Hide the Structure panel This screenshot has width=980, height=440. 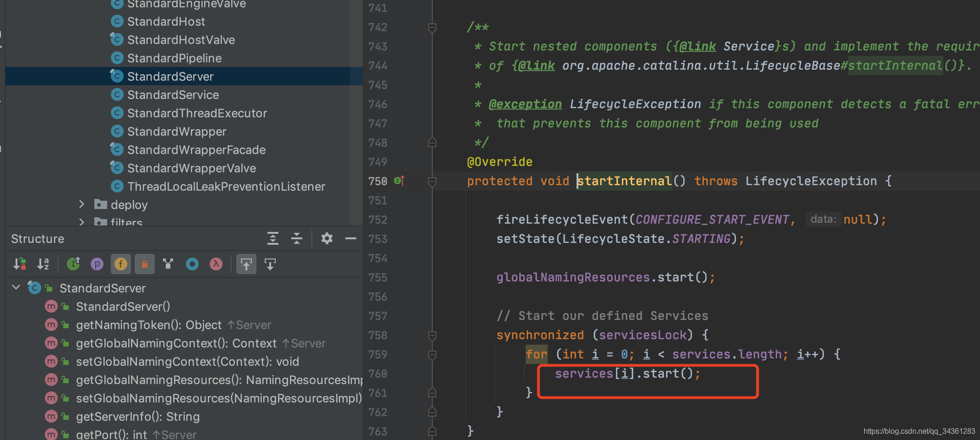(351, 238)
